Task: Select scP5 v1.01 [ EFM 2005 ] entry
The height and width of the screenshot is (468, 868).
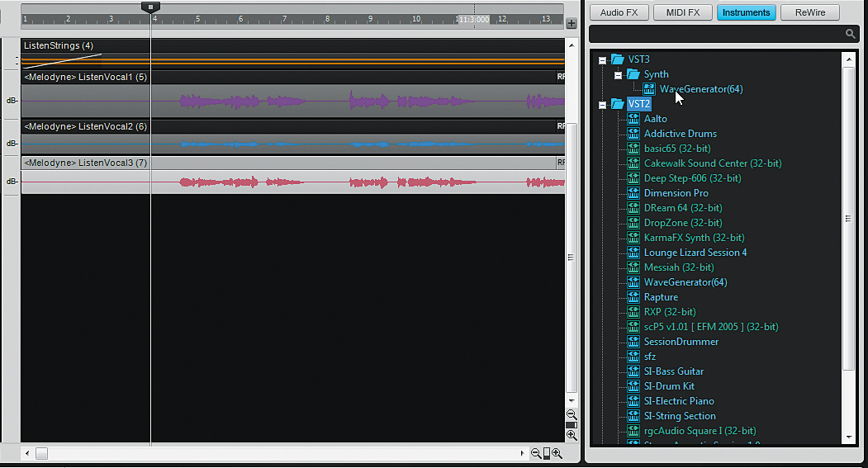Action: click(711, 327)
